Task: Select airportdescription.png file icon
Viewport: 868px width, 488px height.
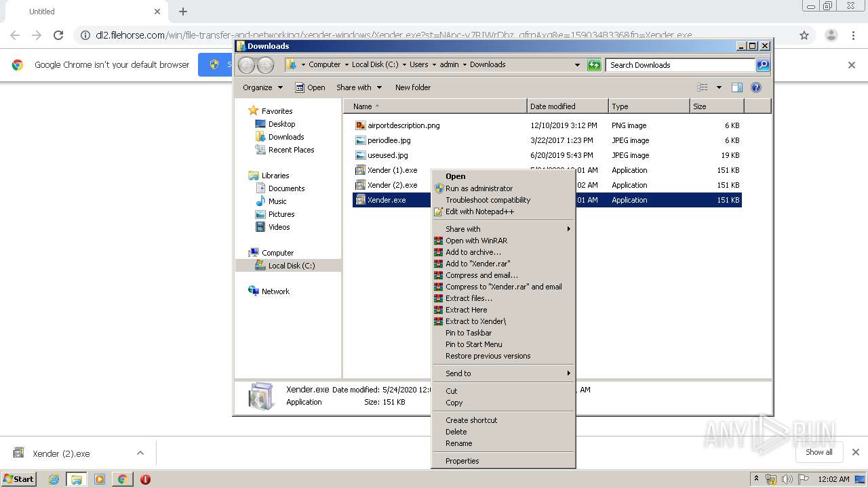Action: coord(361,125)
